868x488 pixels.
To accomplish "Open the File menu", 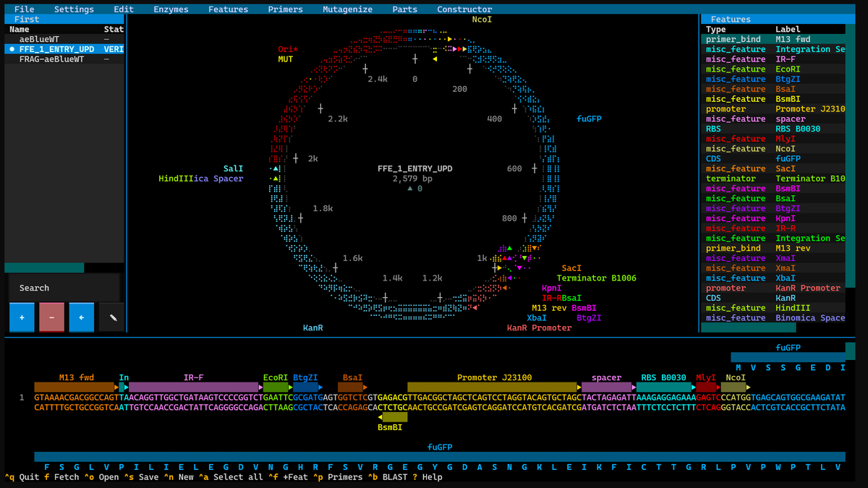I will click(24, 9).
